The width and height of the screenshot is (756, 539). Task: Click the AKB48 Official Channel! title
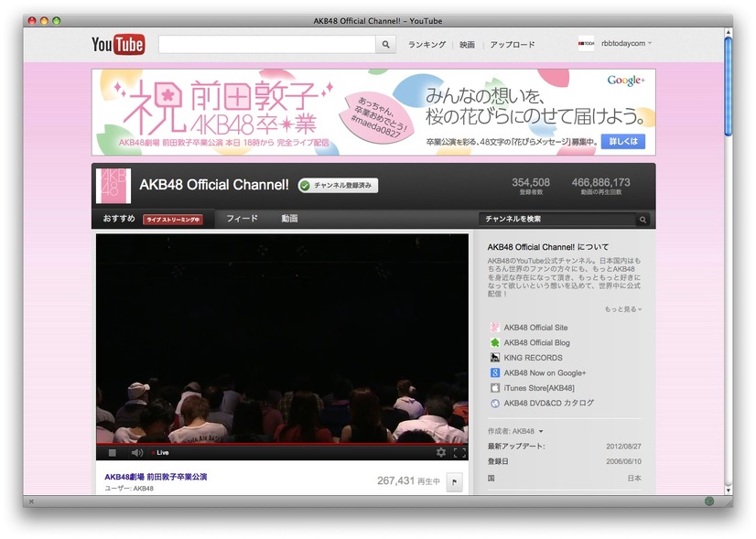(x=214, y=185)
